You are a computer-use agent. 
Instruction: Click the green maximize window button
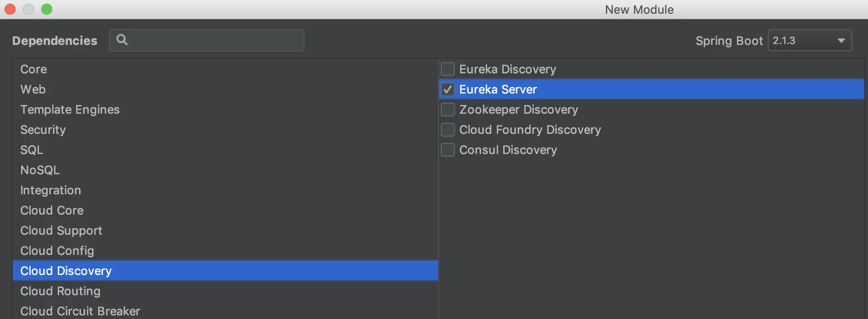(x=47, y=9)
